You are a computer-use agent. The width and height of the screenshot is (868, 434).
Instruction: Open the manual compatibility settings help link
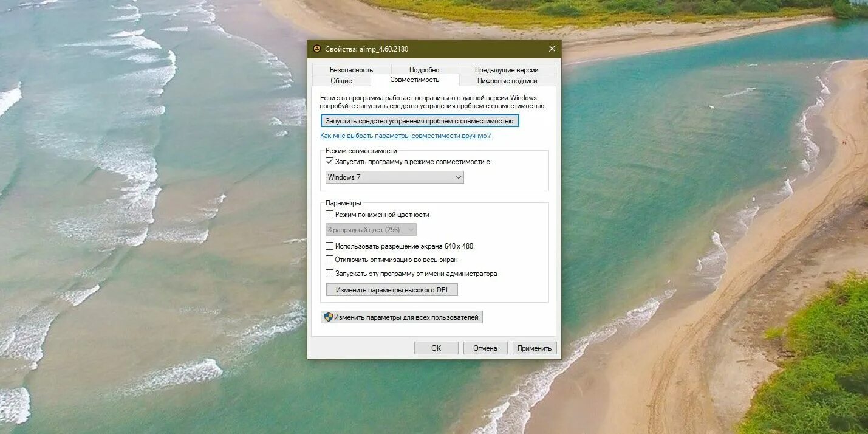tap(406, 136)
